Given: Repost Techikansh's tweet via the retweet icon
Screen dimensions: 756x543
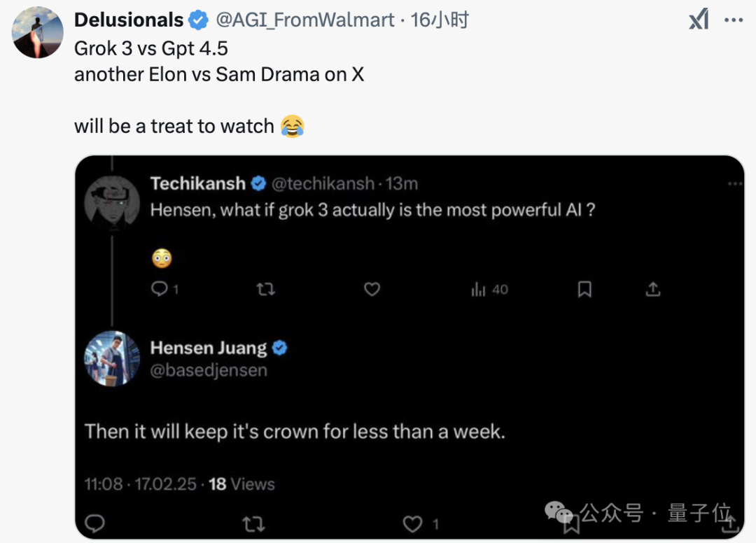Looking at the screenshot, I should coord(265,289).
